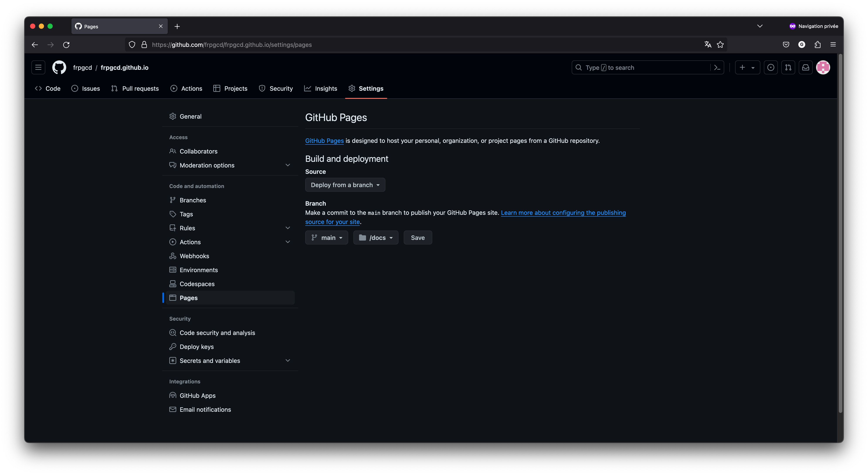Reload the current page
The width and height of the screenshot is (868, 475).
pyautogui.click(x=66, y=44)
